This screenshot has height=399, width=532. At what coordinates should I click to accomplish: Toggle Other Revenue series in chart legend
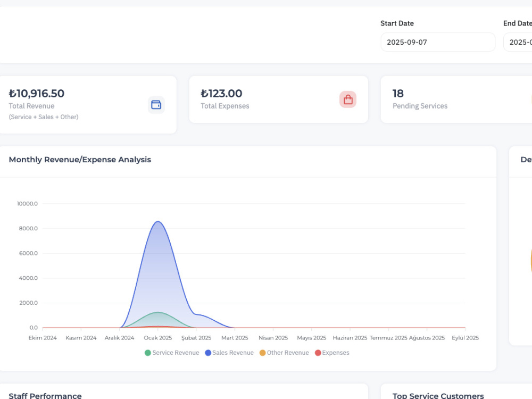click(284, 353)
